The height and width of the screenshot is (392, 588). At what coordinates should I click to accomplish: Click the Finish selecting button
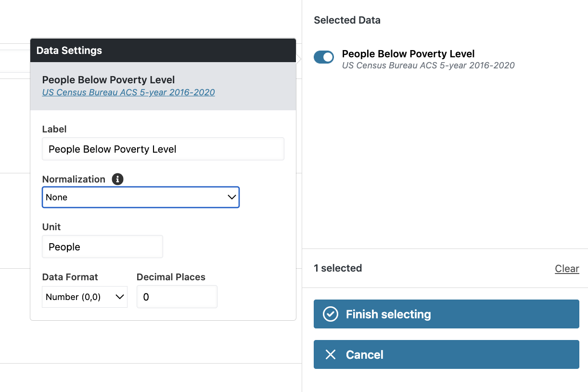[x=446, y=314]
